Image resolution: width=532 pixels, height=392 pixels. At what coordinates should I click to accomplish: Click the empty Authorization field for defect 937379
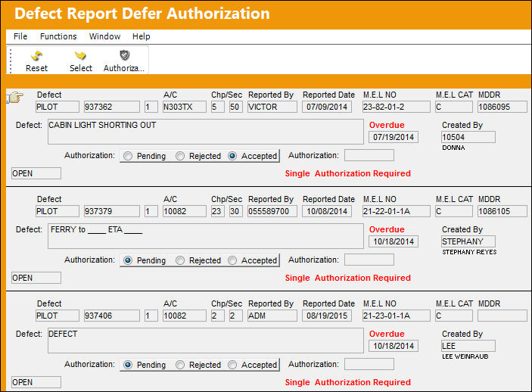click(369, 260)
